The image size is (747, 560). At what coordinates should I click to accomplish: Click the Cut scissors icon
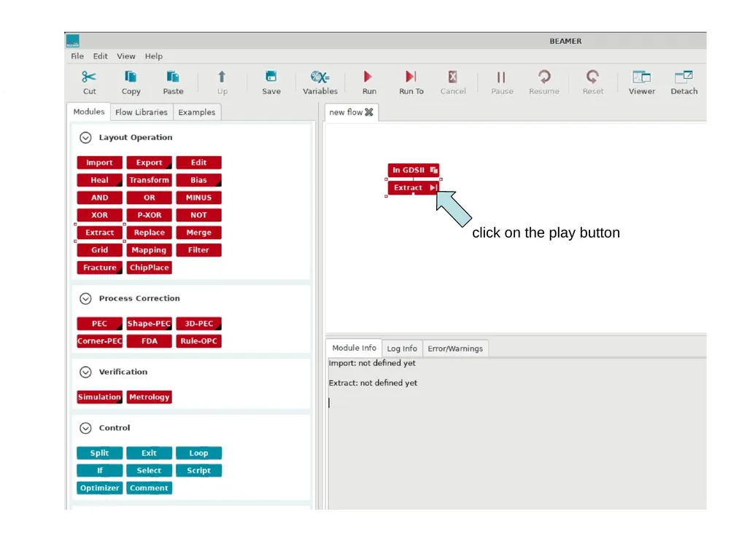(89, 77)
